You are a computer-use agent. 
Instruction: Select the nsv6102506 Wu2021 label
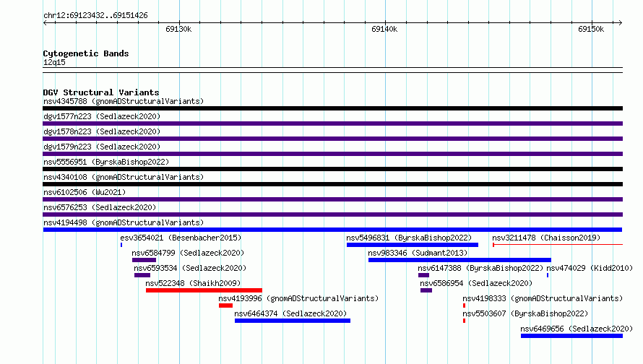click(x=85, y=192)
